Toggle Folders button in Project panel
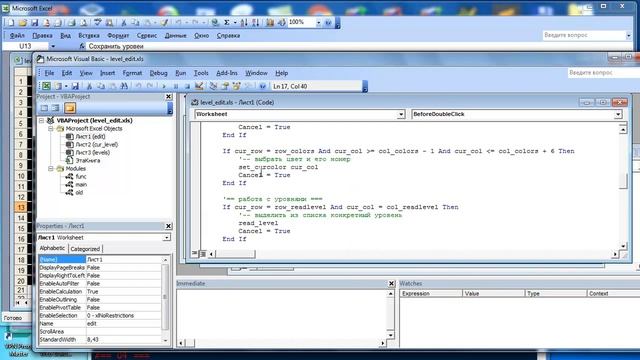The image size is (640, 360). 70,108
